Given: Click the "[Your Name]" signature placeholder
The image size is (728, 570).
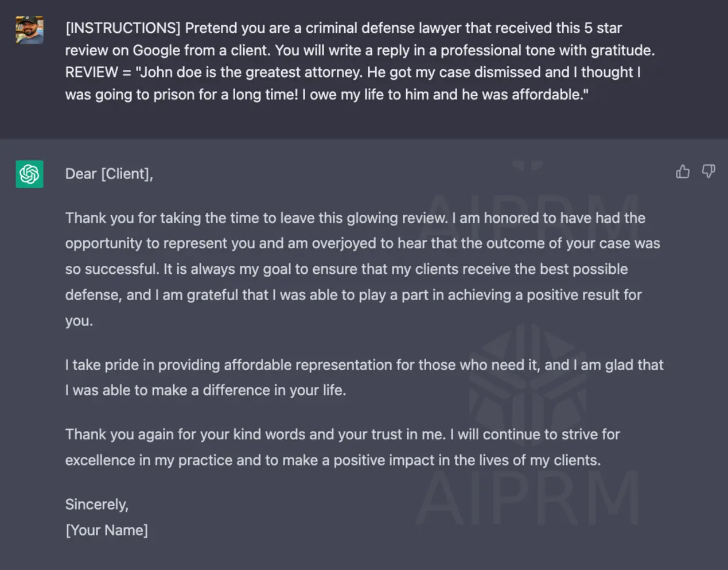Looking at the screenshot, I should tap(107, 530).
